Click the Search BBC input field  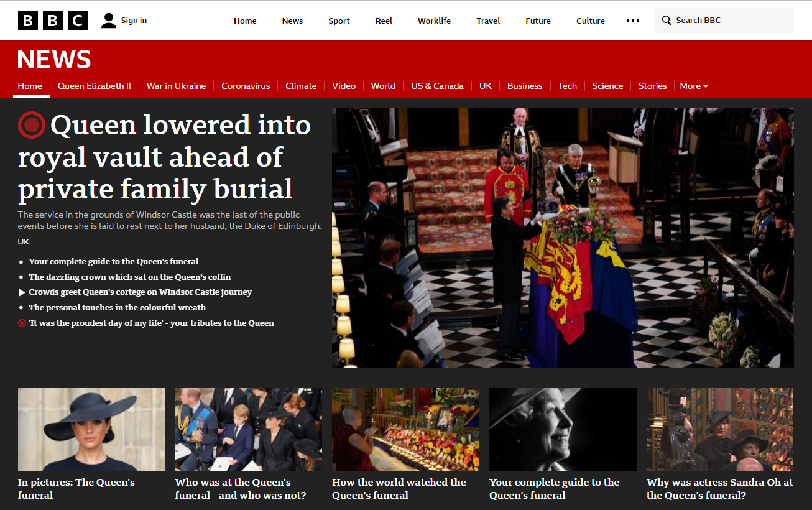[x=731, y=21]
